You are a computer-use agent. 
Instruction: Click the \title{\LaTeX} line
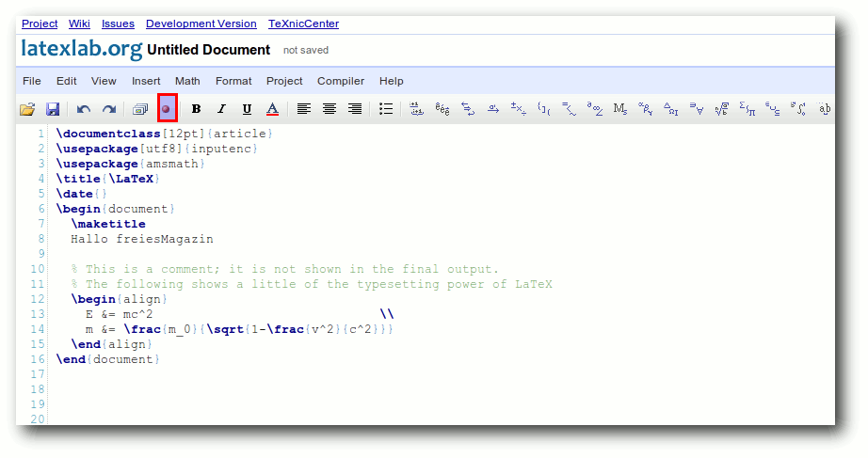[108, 179]
